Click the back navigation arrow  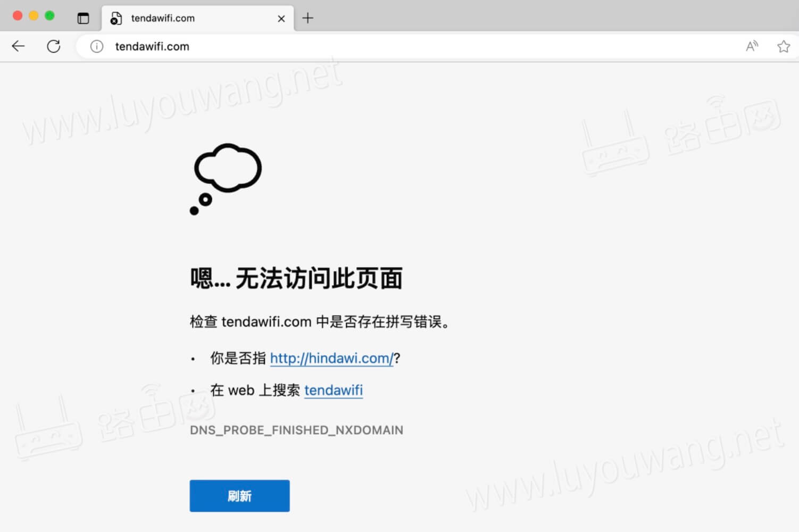(19, 46)
